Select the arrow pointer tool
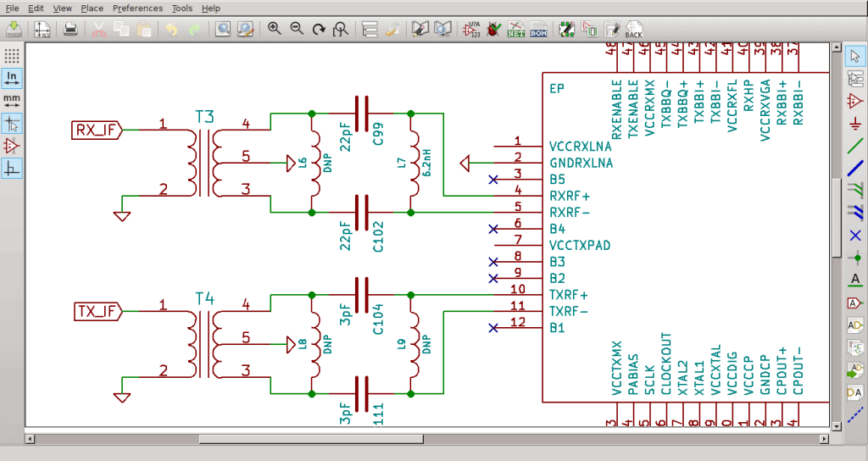Viewport: 868px width, 461px height. tap(855, 56)
